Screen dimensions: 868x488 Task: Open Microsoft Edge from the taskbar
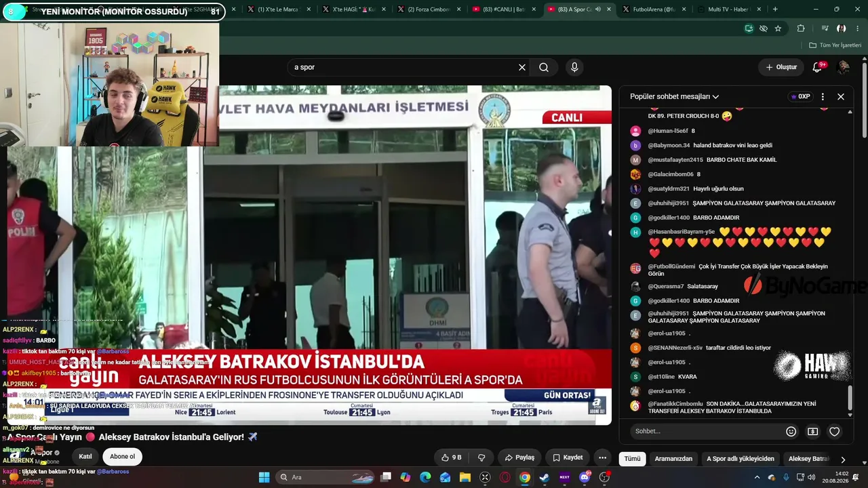pos(425,477)
